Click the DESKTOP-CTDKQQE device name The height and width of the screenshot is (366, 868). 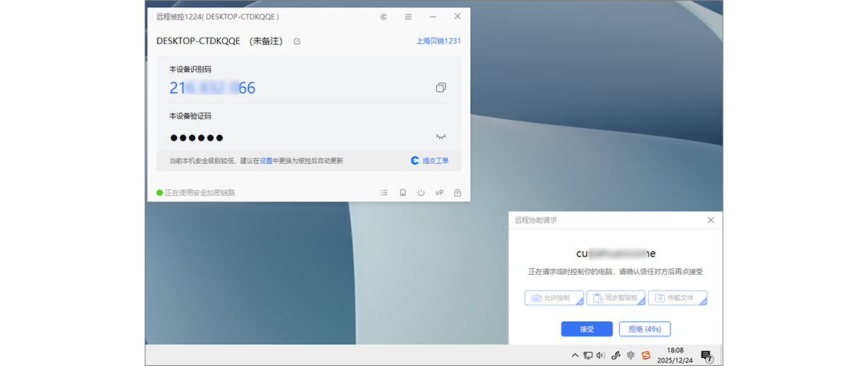198,41
